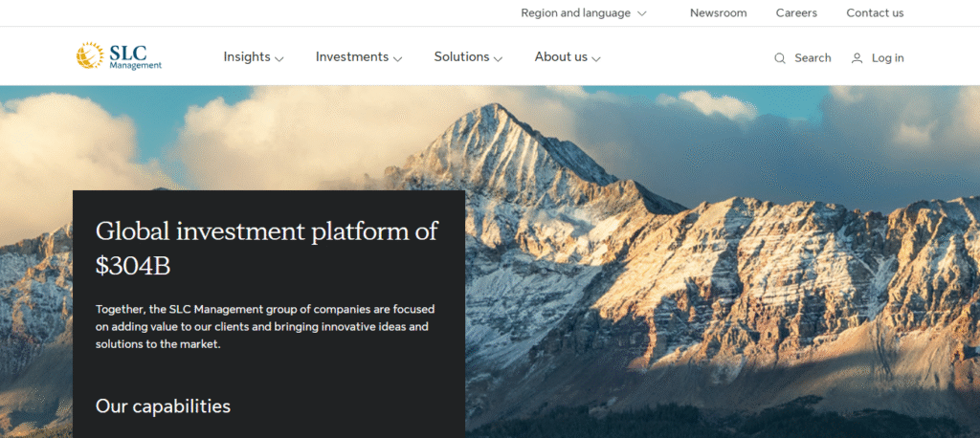Expand the Investments dropdown arrow
This screenshot has height=438, width=980.
tap(397, 58)
